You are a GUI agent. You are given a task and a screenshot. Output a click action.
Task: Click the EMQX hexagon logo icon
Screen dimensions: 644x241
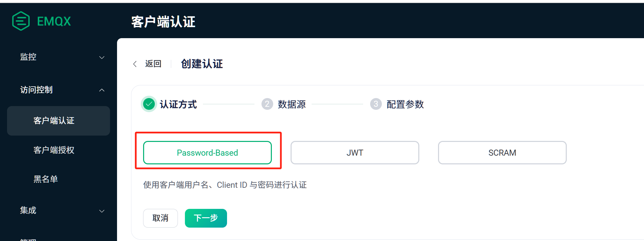[x=21, y=21]
